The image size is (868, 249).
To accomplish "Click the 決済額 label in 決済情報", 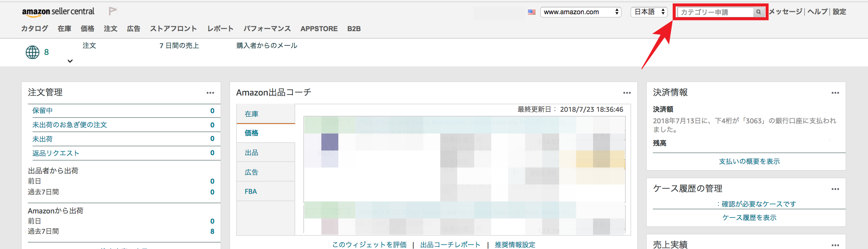I will click(x=663, y=109).
